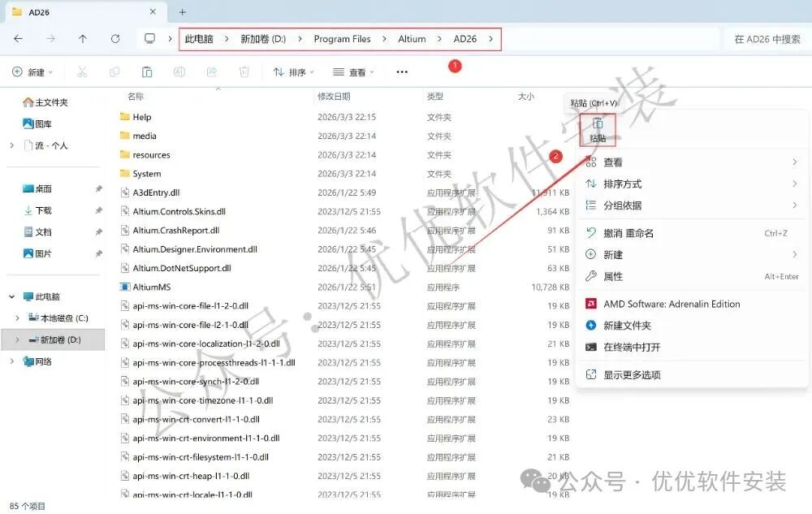Open the Help folder icon
Screen dimensions: 812x514
tap(125, 117)
